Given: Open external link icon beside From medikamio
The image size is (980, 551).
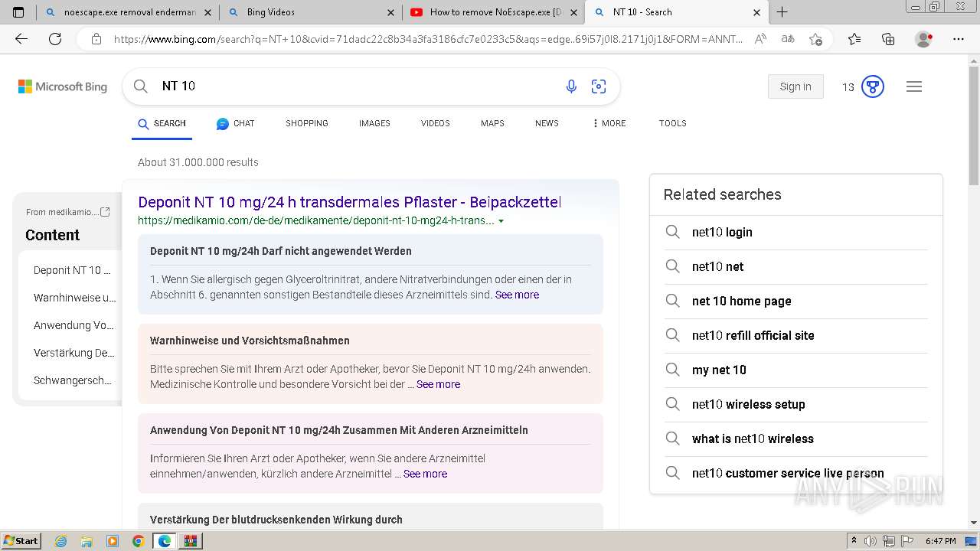Looking at the screenshot, I should pos(106,212).
